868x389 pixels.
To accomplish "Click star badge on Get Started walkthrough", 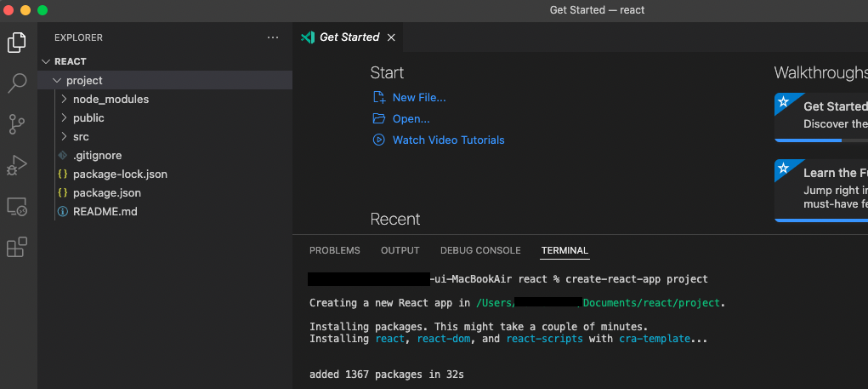I will tap(783, 102).
